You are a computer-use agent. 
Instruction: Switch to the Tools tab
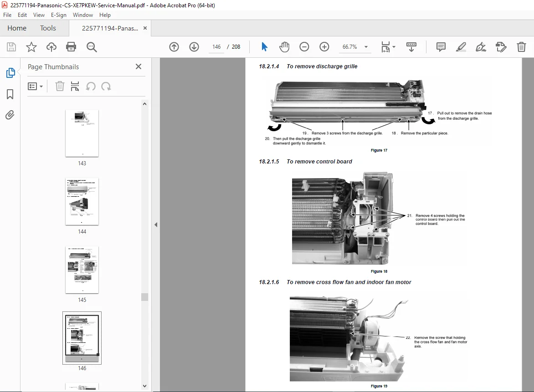click(48, 28)
